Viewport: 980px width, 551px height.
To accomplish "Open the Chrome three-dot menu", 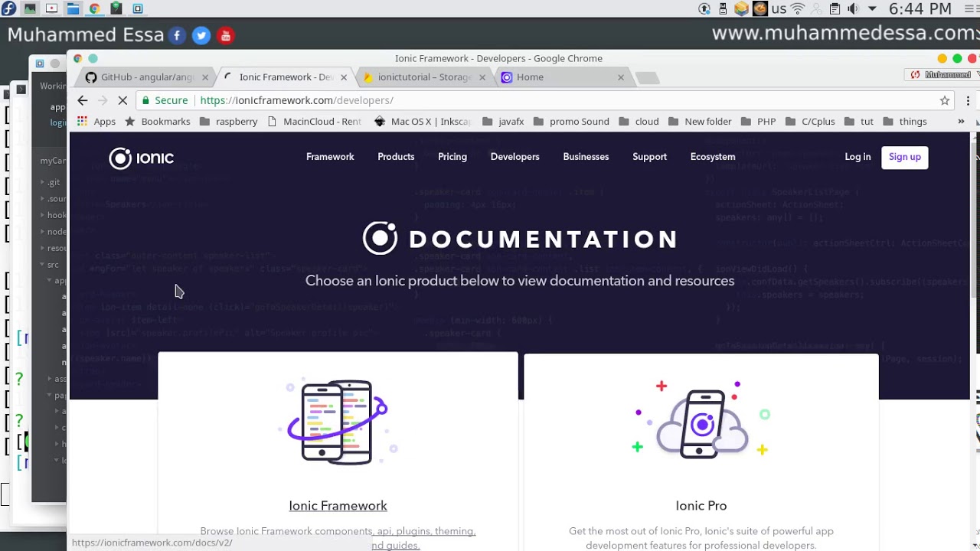I will click(968, 100).
